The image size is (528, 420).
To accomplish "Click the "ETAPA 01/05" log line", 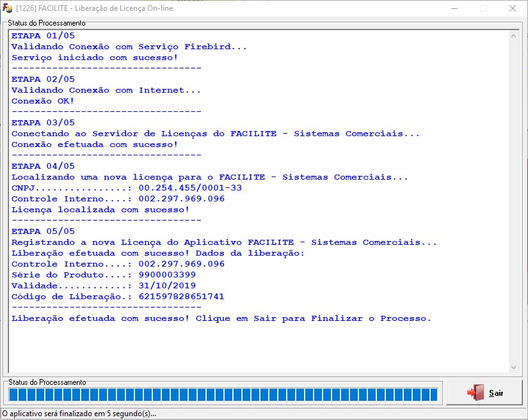I will pyautogui.click(x=43, y=36).
